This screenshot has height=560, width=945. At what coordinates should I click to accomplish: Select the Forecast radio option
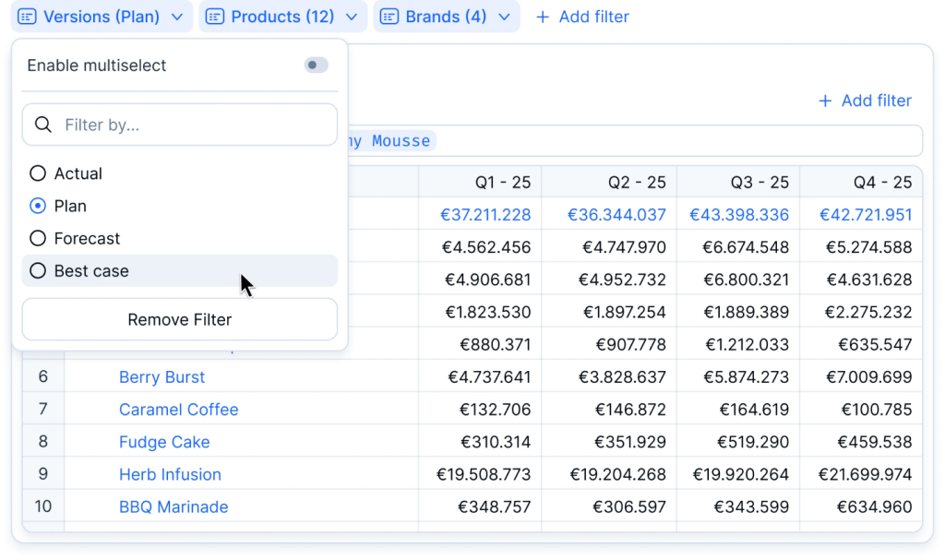pos(38,238)
